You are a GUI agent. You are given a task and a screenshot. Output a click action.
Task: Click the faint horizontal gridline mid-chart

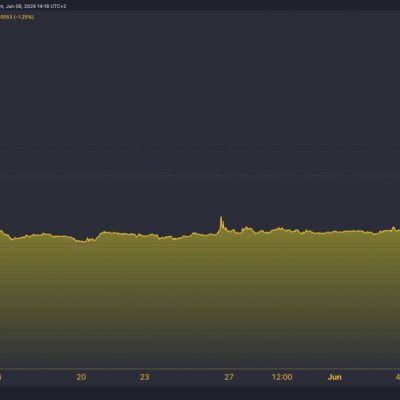(x=200, y=175)
